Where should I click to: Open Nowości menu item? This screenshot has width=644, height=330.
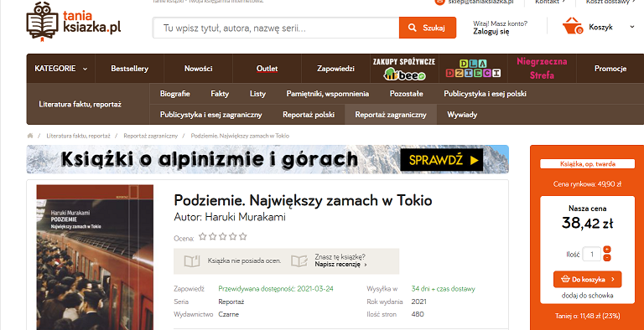pyautogui.click(x=199, y=69)
